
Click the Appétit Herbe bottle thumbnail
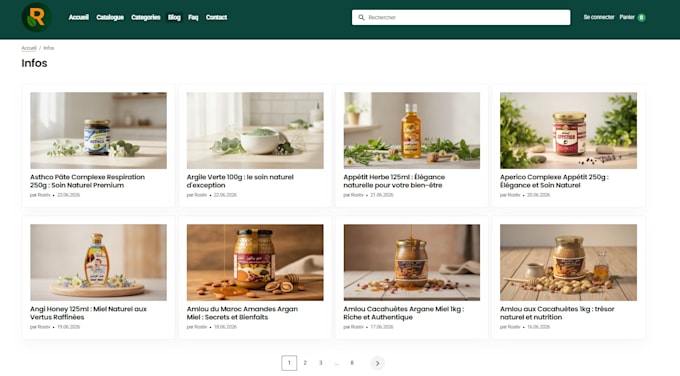[x=412, y=130]
